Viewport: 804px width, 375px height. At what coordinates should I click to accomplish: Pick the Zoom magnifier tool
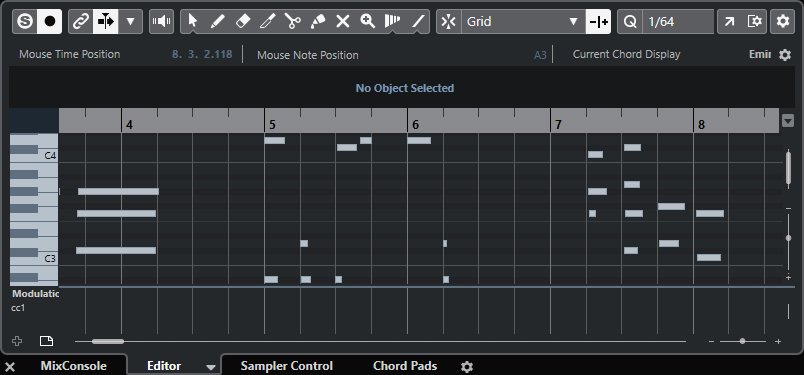368,22
